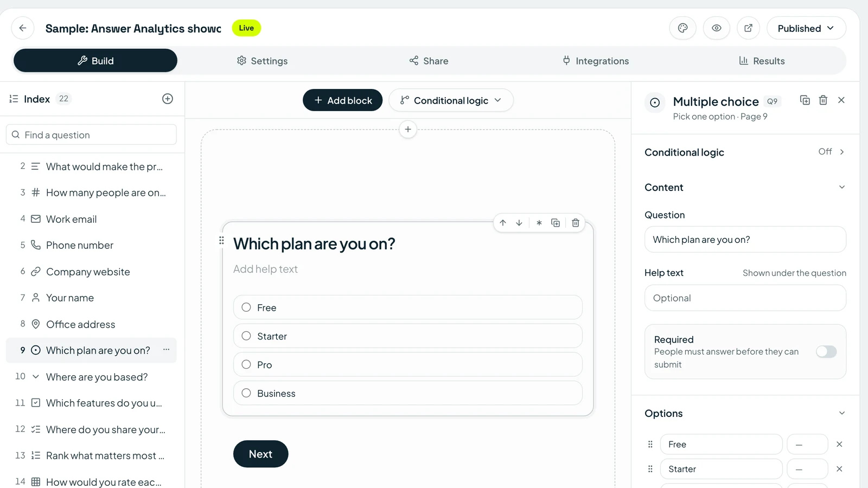Select the Office address question
Image resolution: width=868 pixels, height=488 pixels.
pos(91,324)
